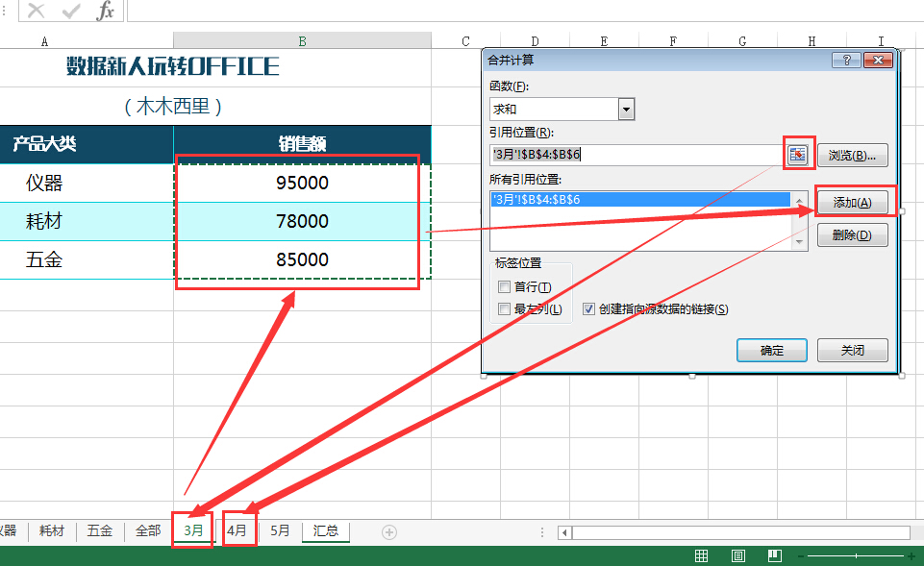The width and height of the screenshot is (924, 566).
Task: Toggle the 最左列 checkbox
Action: (505, 308)
